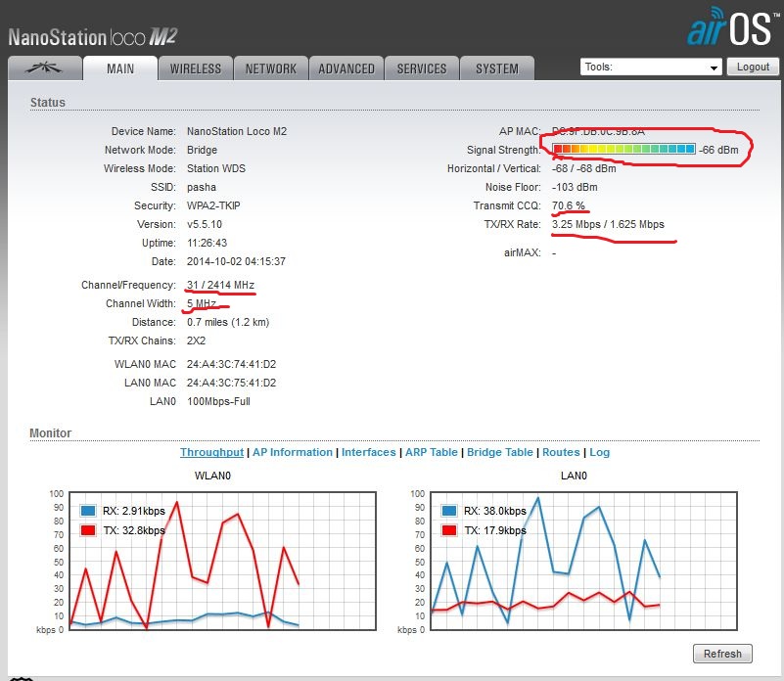The image size is (784, 681).
Task: Click the Signal Strength color bar
Action: [x=623, y=149]
